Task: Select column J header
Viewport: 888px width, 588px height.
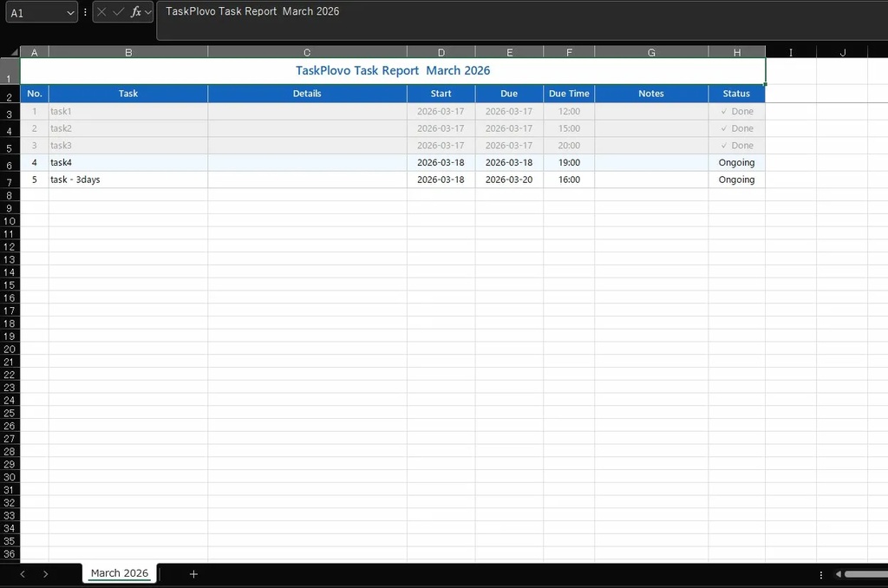Action: pos(842,52)
